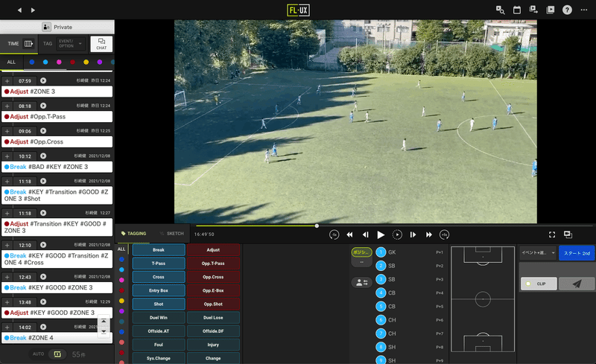Viewport: 596px width, 364px height.
Task: Select ALL in tagging panel color column
Action: pos(121,249)
